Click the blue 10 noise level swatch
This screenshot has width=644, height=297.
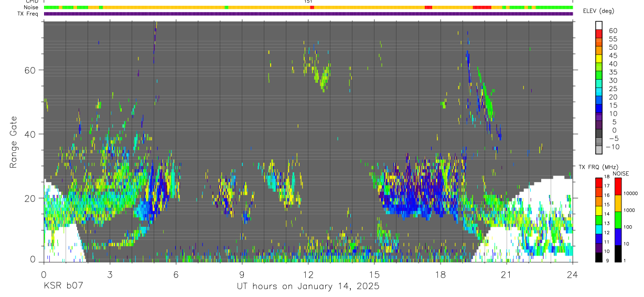coord(618,237)
